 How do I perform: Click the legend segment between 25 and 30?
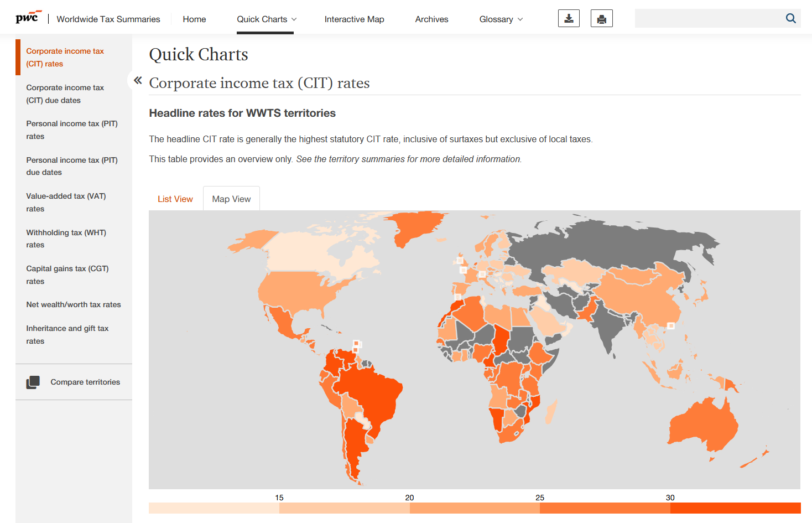(x=605, y=508)
